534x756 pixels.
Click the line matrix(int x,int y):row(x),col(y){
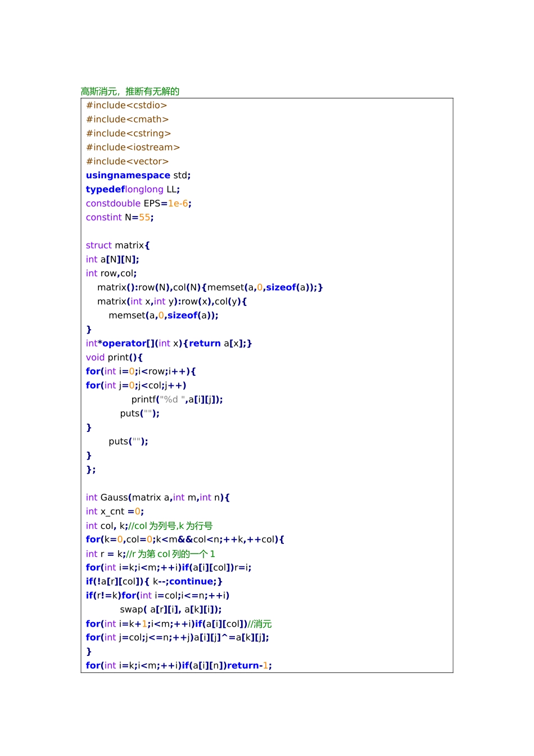point(172,301)
